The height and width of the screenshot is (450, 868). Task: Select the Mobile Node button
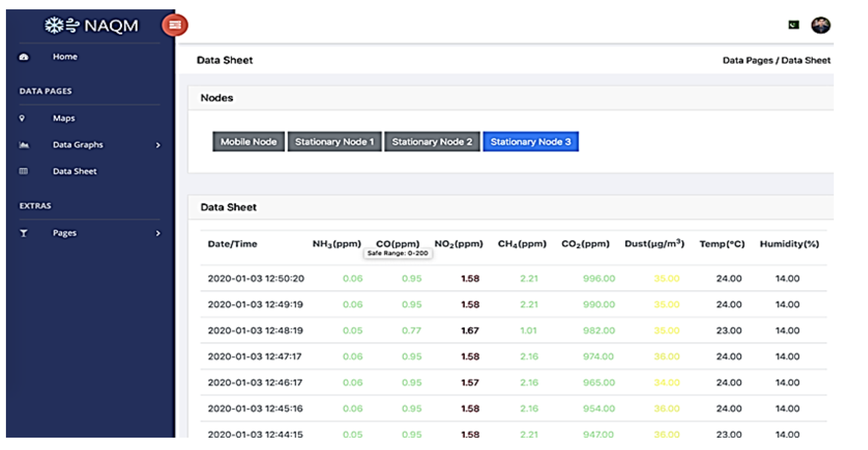coord(248,141)
